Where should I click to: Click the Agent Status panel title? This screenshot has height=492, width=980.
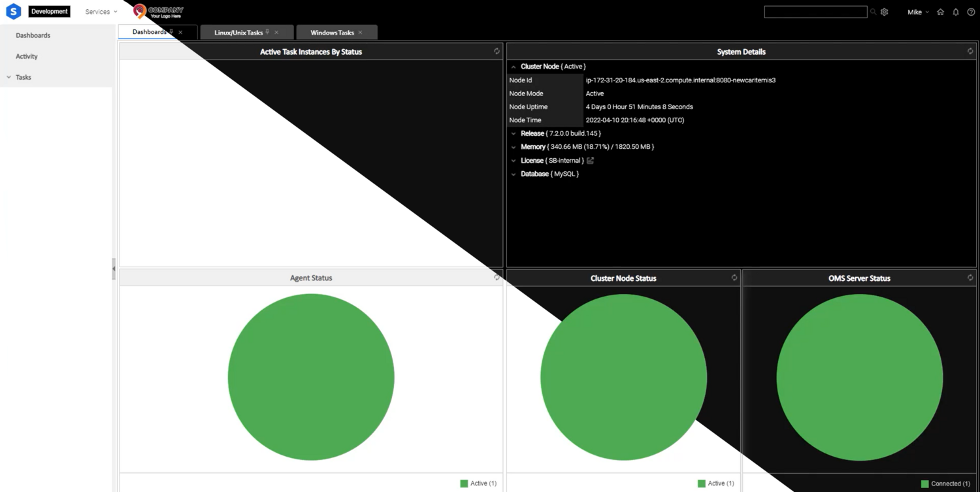[311, 278]
